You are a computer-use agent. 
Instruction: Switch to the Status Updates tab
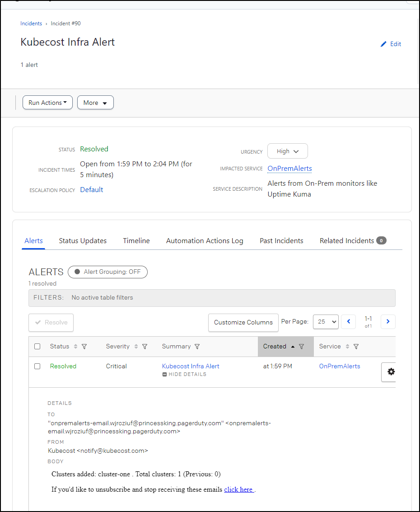pos(83,241)
